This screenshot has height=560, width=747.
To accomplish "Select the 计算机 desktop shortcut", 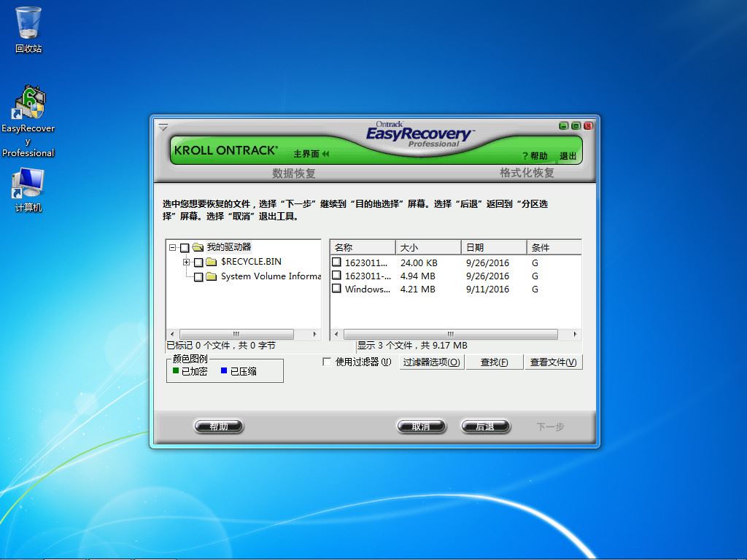I will point(28,190).
